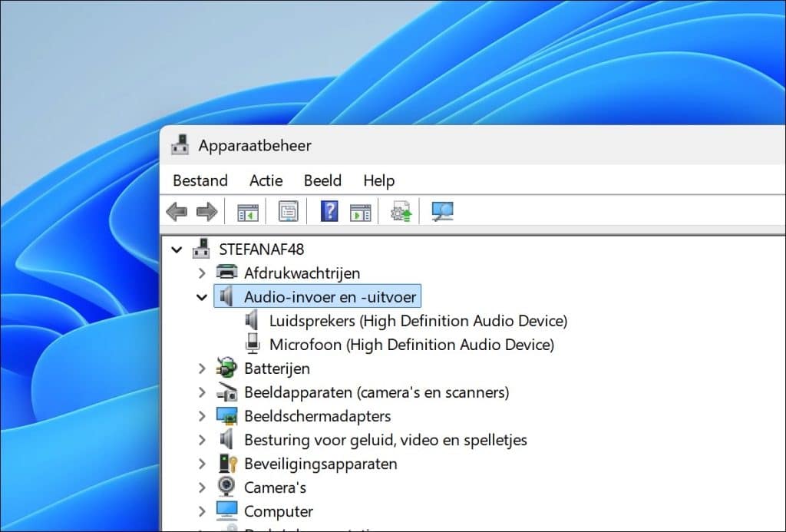Expand the Beeldschermadapters category
Screen dimensions: 786x532
pos(202,415)
